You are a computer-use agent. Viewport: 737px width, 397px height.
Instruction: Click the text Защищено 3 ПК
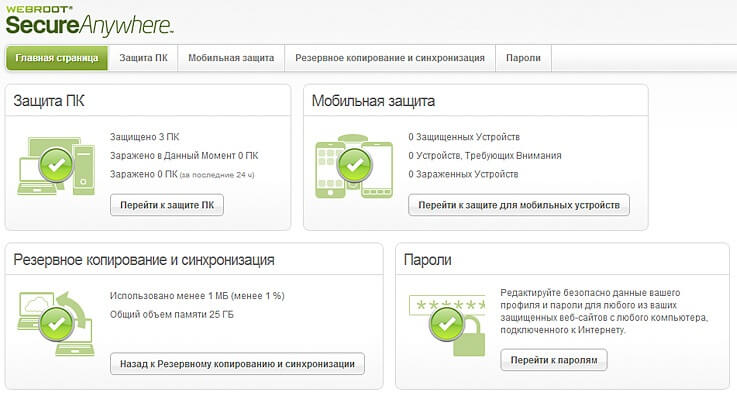pos(145,137)
